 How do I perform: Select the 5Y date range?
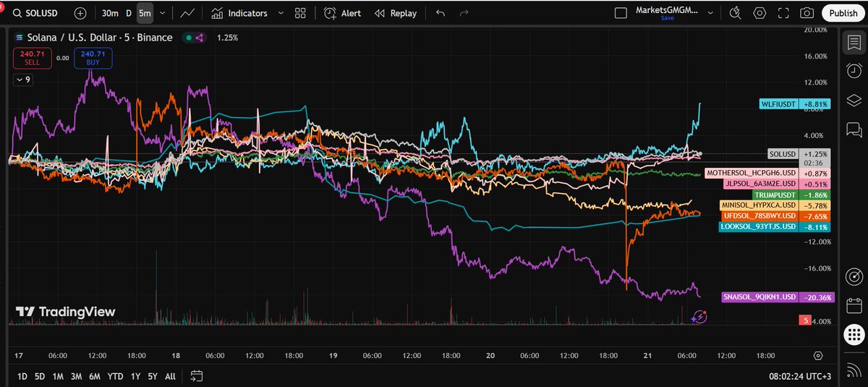(x=153, y=376)
